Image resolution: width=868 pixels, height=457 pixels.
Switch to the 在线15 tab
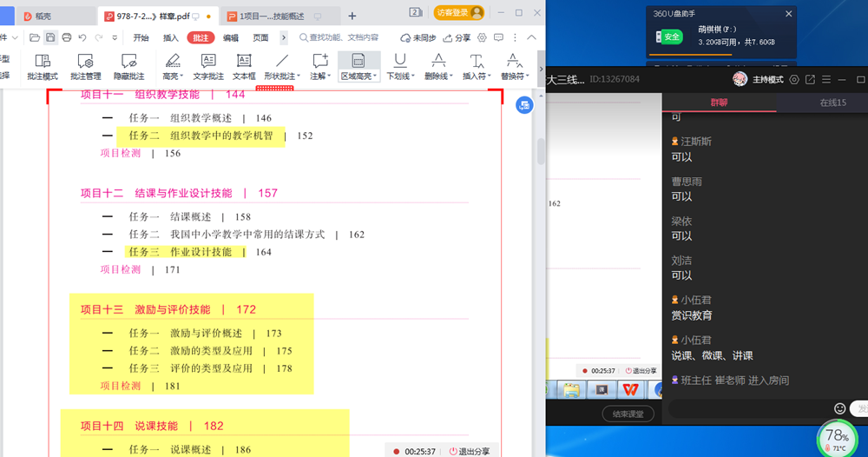pos(832,103)
